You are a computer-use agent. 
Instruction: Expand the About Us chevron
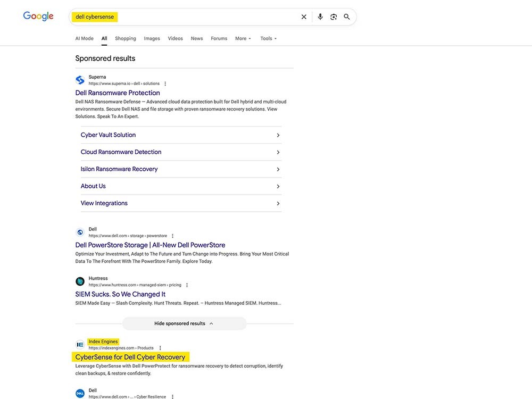click(278, 186)
